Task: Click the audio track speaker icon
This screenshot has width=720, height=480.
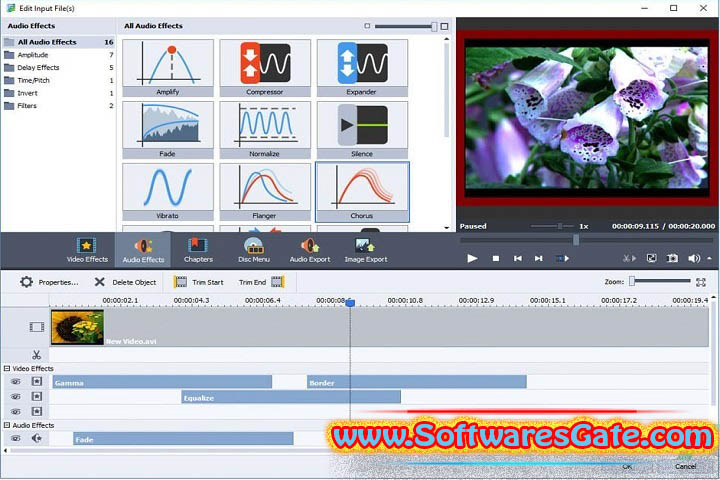Action: [x=37, y=438]
